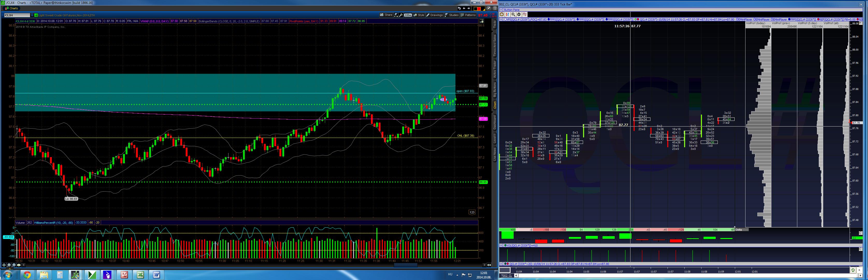This screenshot has height=280, width=868.
Task: Toggle the VPS[QCL#] POC study marker
Action: [505, 19]
